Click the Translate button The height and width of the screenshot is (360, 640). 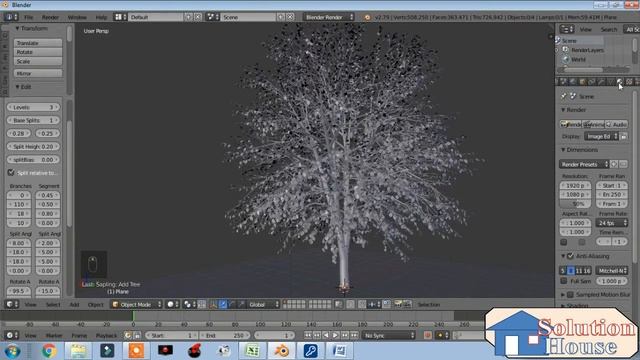pyautogui.click(x=38, y=43)
